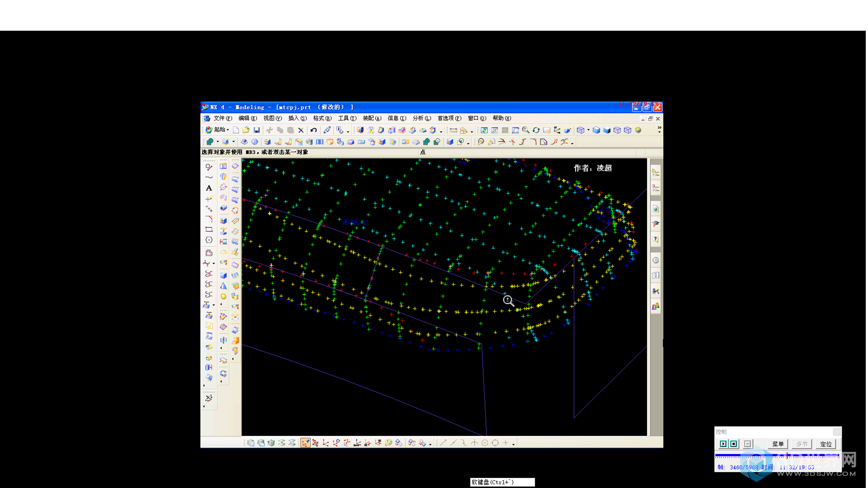
Task: Open the Roles tab on resource bar
Action: coord(656,306)
